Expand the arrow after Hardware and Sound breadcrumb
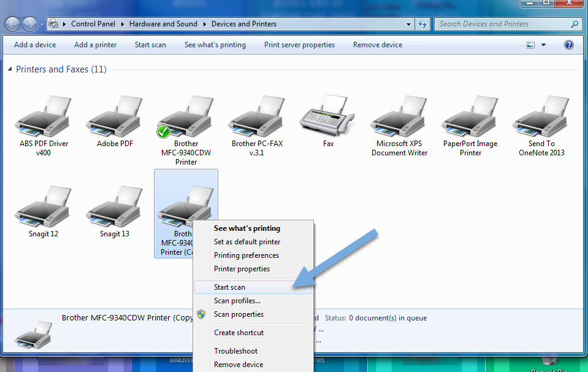588x372 pixels. point(204,24)
